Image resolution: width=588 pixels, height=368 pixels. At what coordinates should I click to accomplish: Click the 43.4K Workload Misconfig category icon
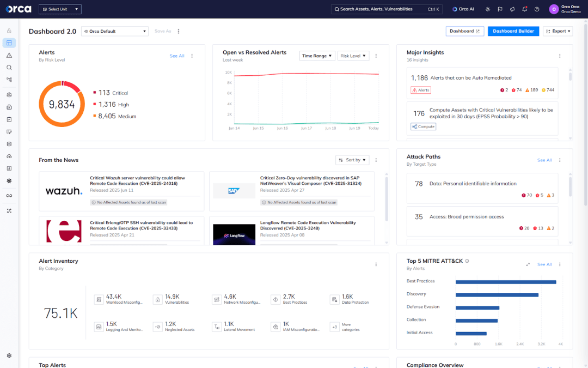coord(99,300)
